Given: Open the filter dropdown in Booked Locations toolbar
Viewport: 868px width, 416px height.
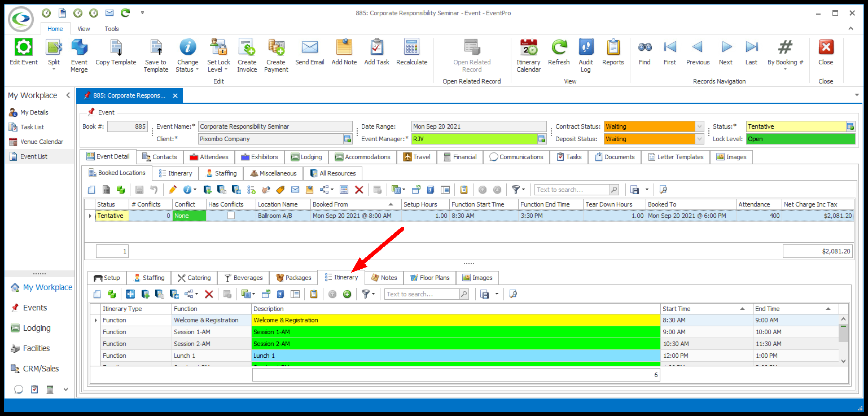Looking at the screenshot, I should pyautogui.click(x=523, y=190).
